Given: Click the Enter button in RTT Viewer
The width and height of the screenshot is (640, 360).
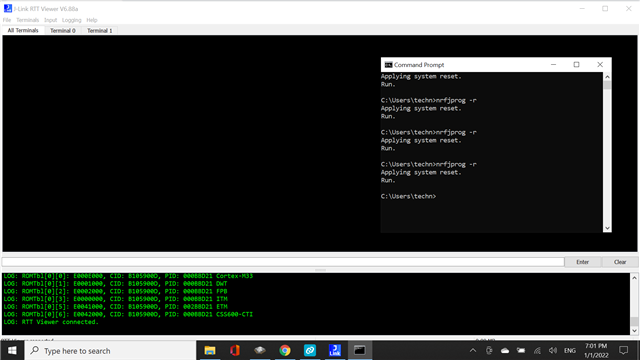Looking at the screenshot, I should point(582,262).
